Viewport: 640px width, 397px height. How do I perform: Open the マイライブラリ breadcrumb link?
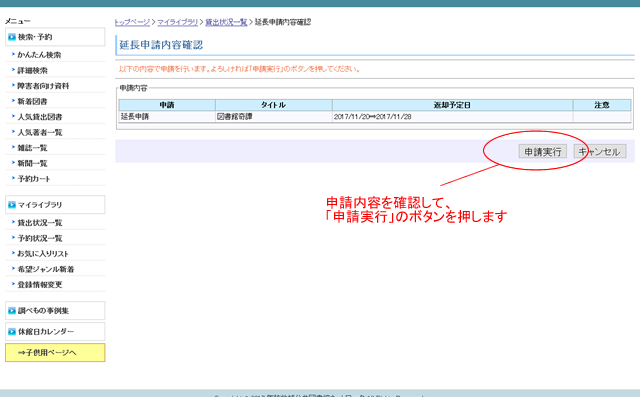click(x=178, y=22)
